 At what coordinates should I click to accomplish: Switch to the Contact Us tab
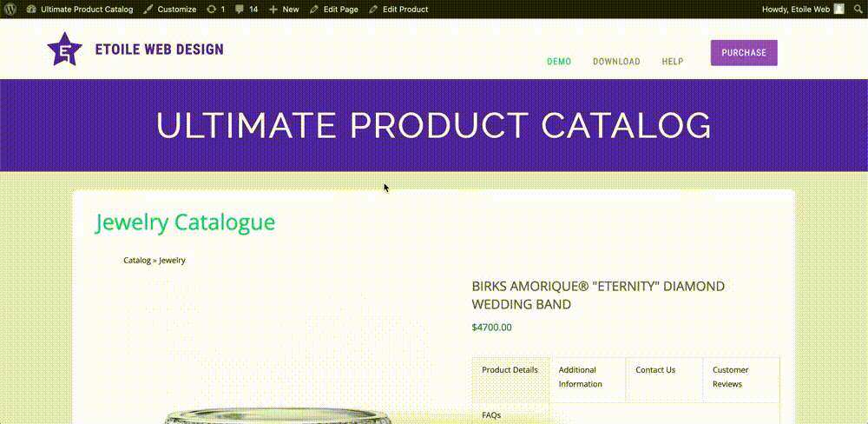[x=664, y=380]
